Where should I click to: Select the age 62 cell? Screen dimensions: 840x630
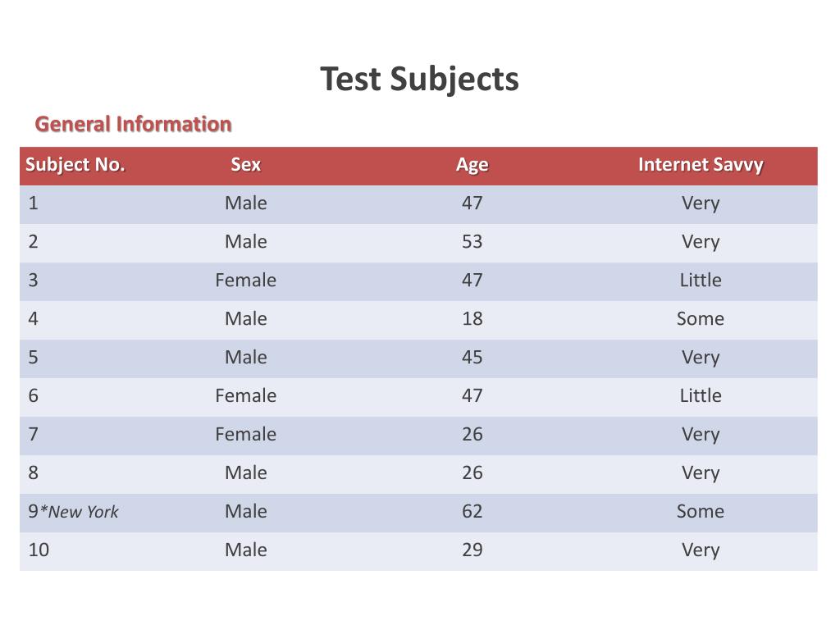point(472,512)
